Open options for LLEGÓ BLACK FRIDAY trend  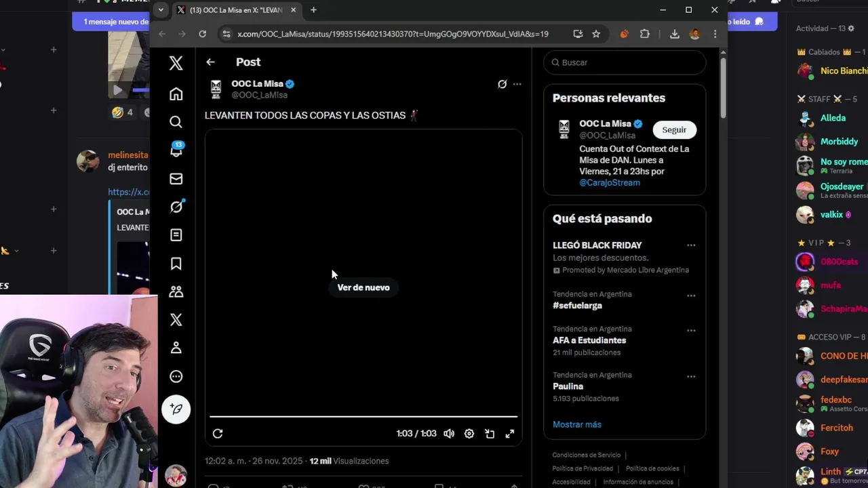coord(691,245)
